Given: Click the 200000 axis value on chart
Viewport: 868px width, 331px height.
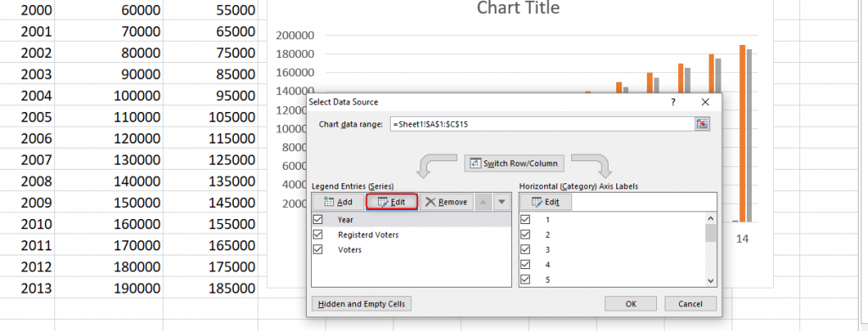Looking at the screenshot, I should tap(294, 36).
